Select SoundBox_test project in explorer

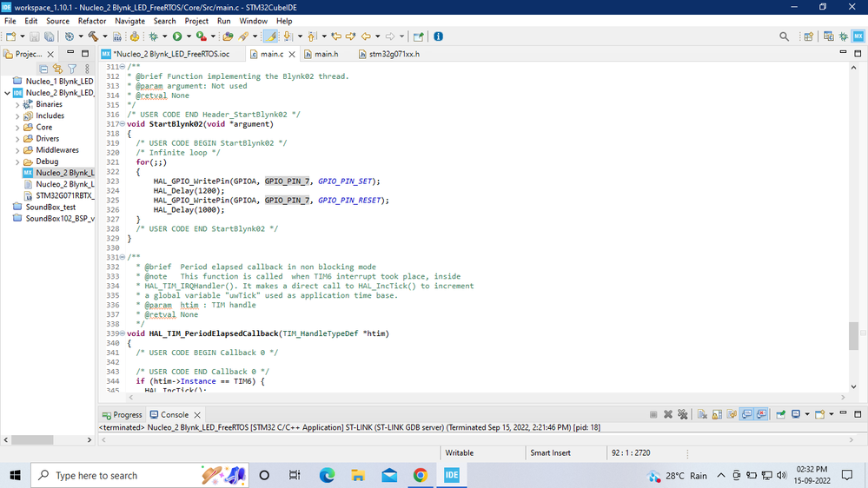pos(50,207)
